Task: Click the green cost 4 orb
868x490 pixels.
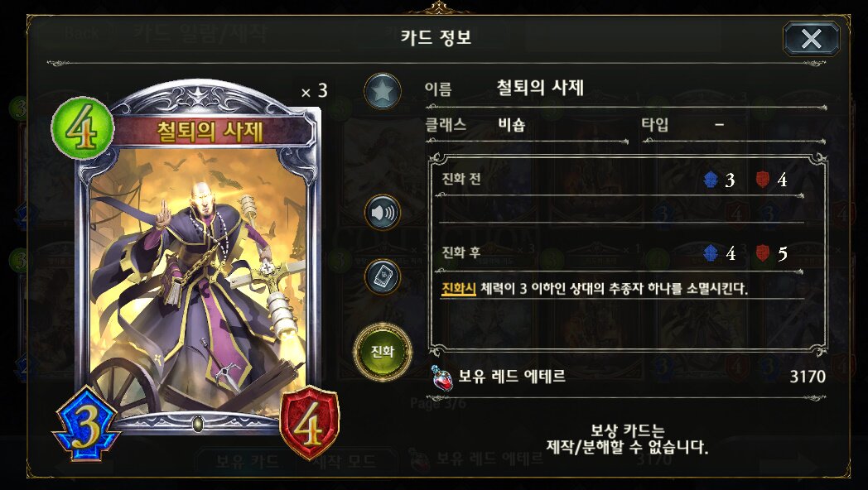Action: point(83,127)
